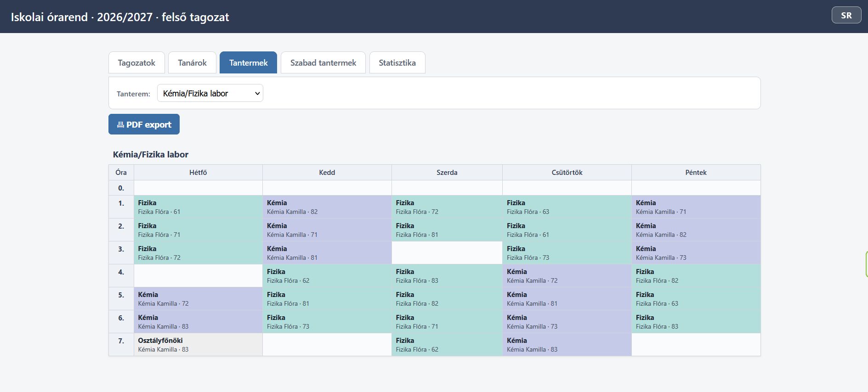Open the Szabad tantermek tab
The height and width of the screenshot is (392, 868).
(323, 62)
